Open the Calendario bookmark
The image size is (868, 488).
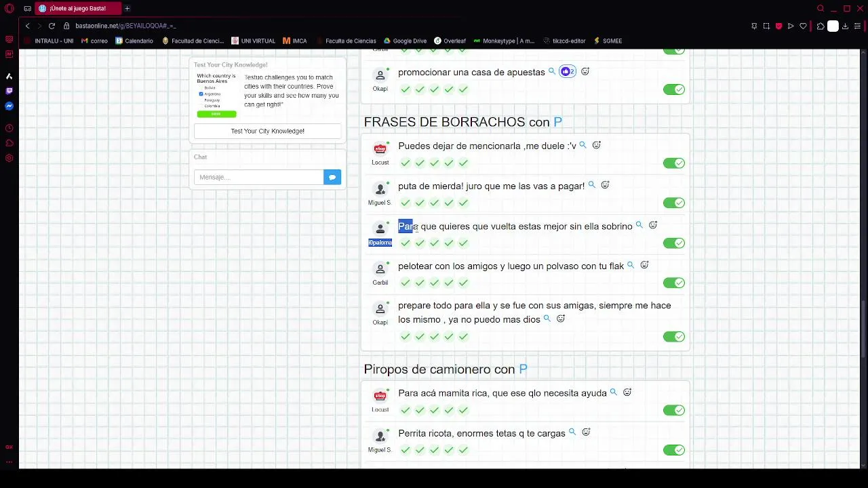[134, 41]
